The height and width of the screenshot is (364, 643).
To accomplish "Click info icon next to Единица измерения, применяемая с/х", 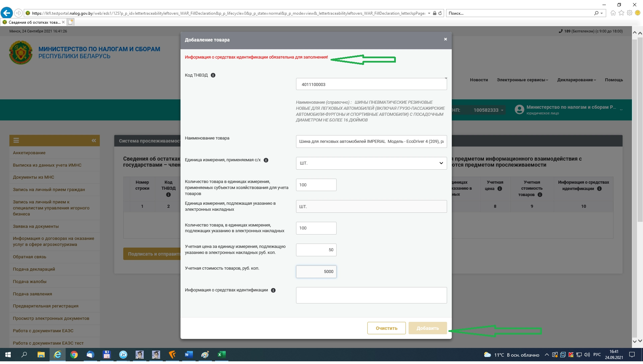I will (266, 160).
